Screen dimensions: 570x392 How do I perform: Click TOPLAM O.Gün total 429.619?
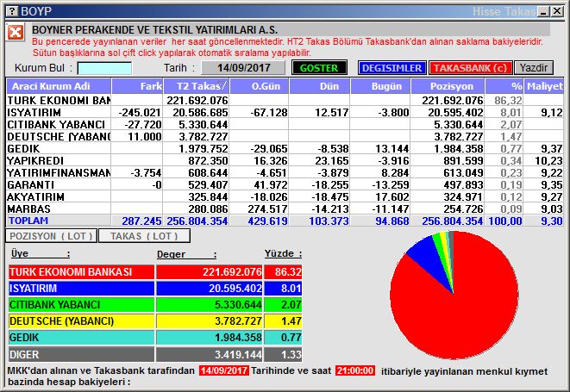coord(267,221)
